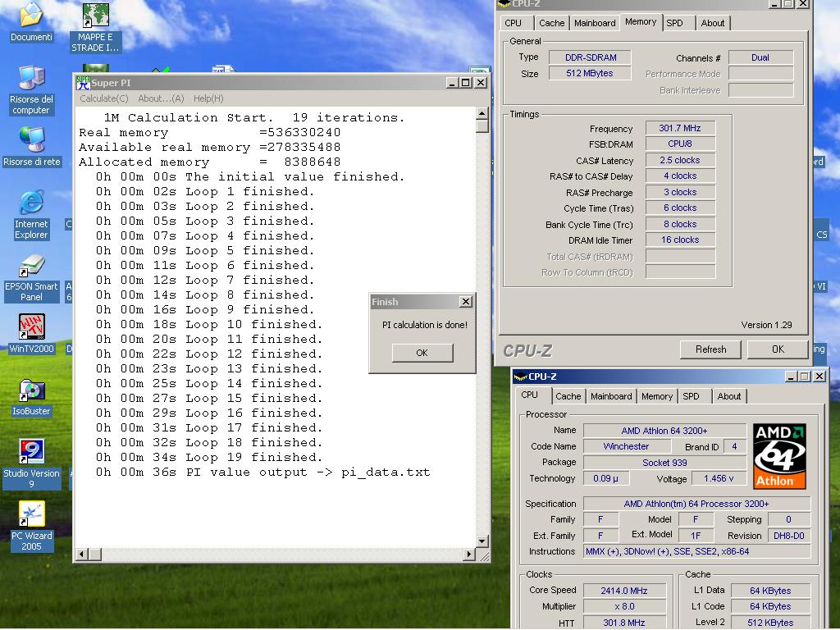Open Mainboard tab in CPU-Z timings window
Screen dimensions: 840x630
coord(595,23)
